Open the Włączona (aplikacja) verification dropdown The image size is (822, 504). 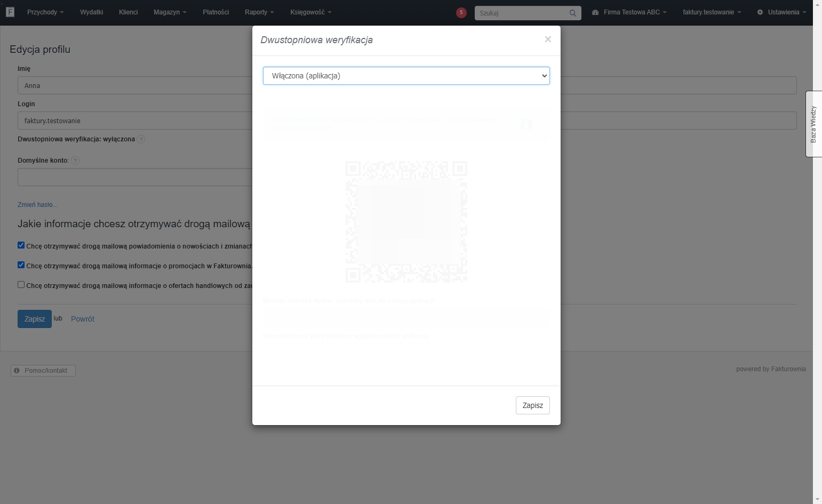click(x=406, y=76)
